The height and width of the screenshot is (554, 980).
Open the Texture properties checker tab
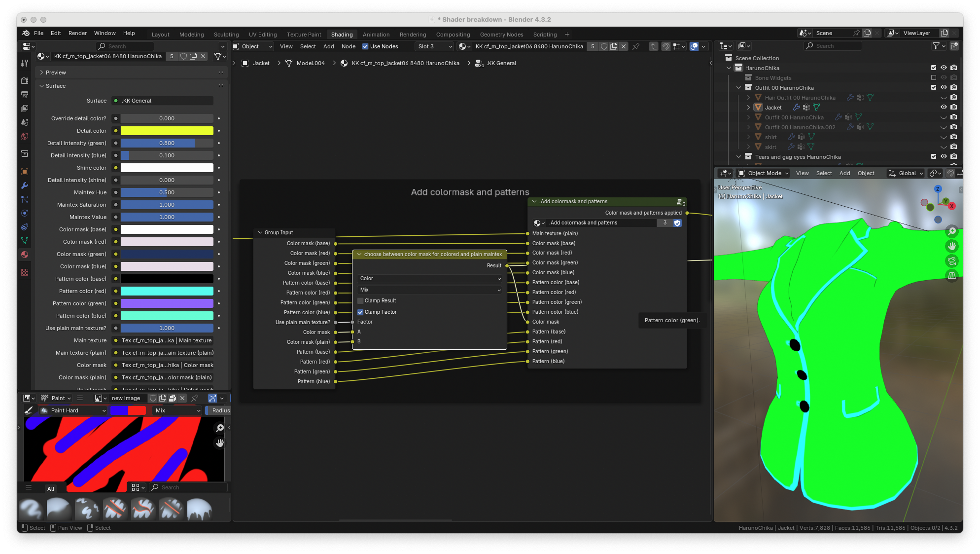tap(25, 272)
